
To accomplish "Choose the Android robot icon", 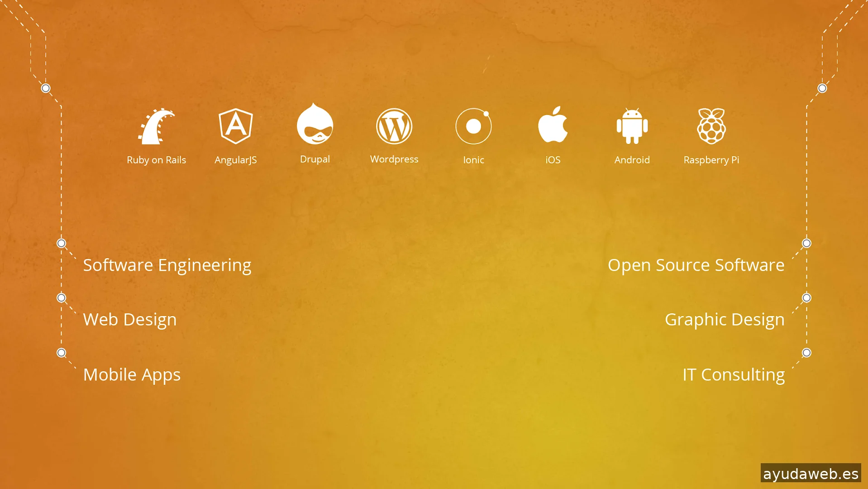I will [632, 126].
